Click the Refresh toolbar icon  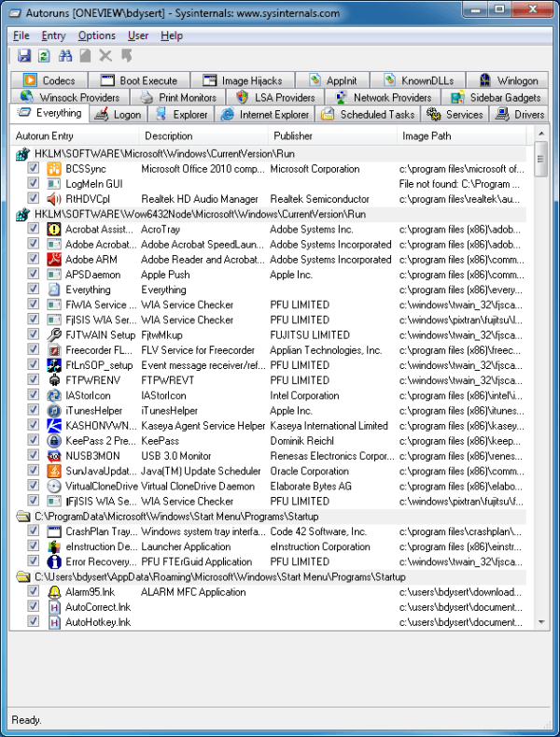pyautogui.click(x=44, y=56)
